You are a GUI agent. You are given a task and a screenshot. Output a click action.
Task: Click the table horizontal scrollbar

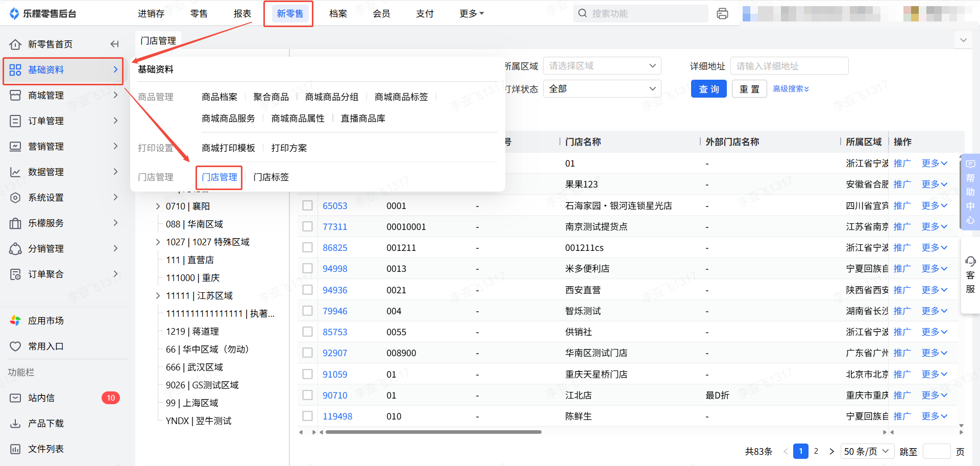[x=433, y=432]
